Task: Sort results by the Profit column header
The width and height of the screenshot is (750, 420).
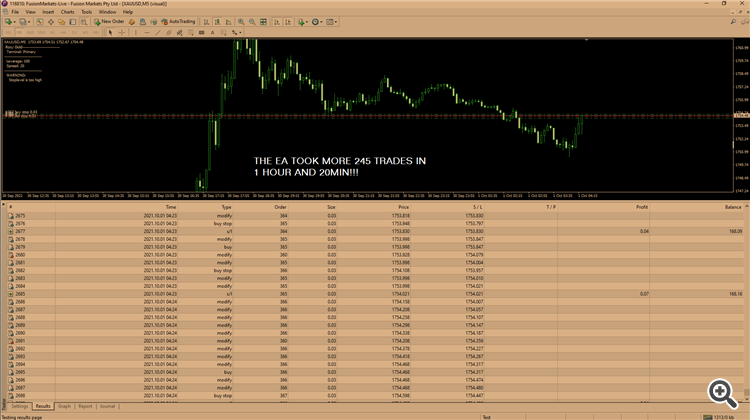Action: click(604, 207)
